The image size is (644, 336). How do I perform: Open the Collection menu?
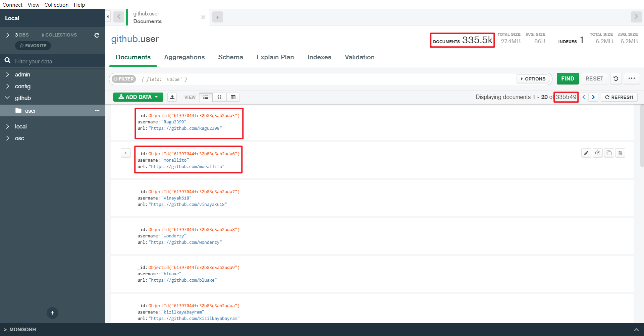coord(56,5)
